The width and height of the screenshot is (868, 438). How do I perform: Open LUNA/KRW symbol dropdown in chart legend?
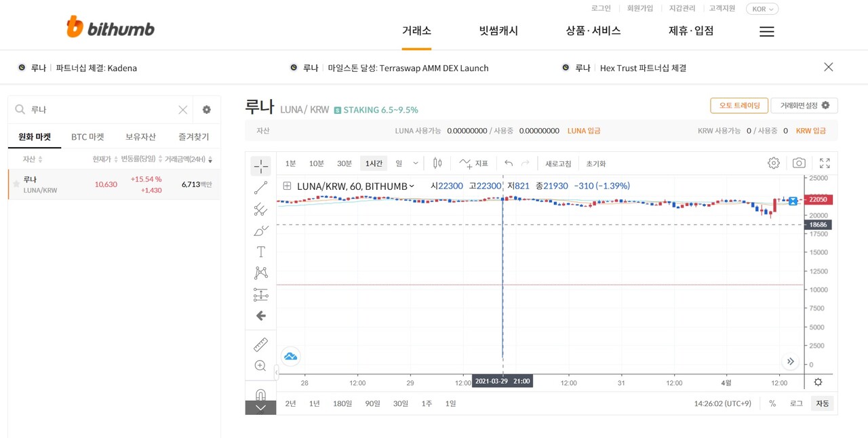pyautogui.click(x=412, y=186)
